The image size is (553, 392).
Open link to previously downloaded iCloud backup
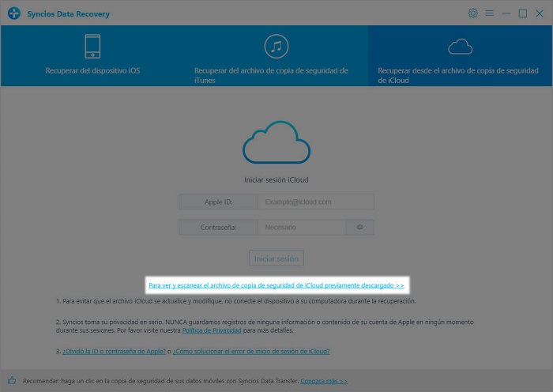(276, 285)
